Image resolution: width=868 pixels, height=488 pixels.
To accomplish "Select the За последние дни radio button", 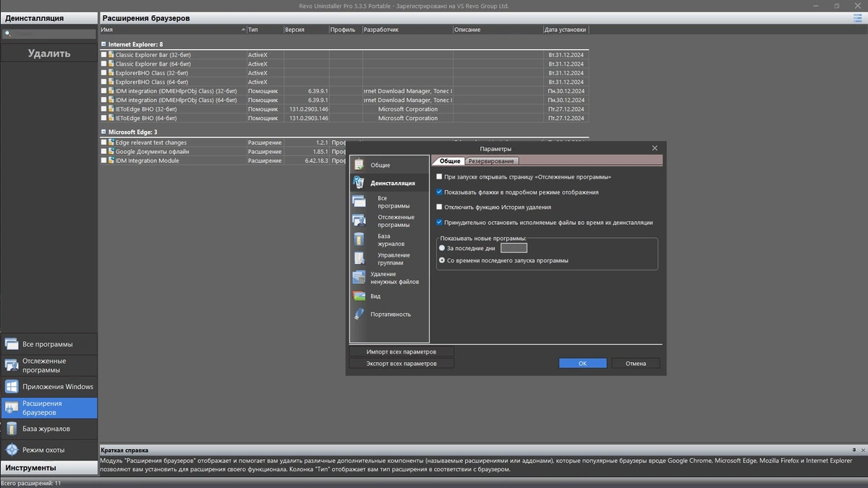I will pyautogui.click(x=442, y=248).
